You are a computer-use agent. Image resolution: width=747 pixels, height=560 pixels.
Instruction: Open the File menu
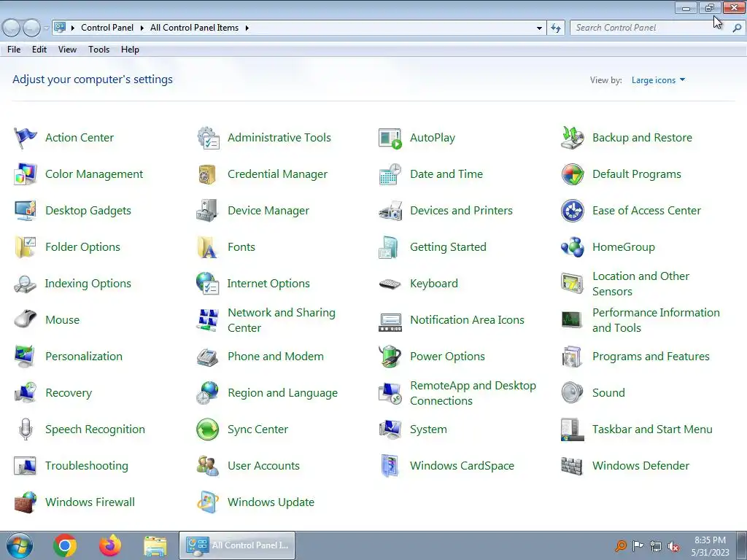(x=14, y=50)
